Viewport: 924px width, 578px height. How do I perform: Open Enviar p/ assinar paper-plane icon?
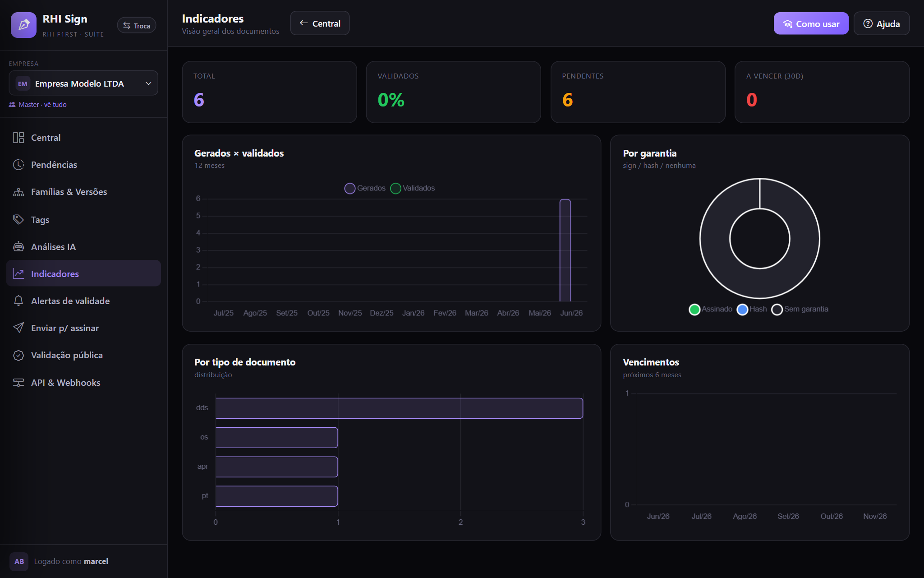pyautogui.click(x=18, y=328)
